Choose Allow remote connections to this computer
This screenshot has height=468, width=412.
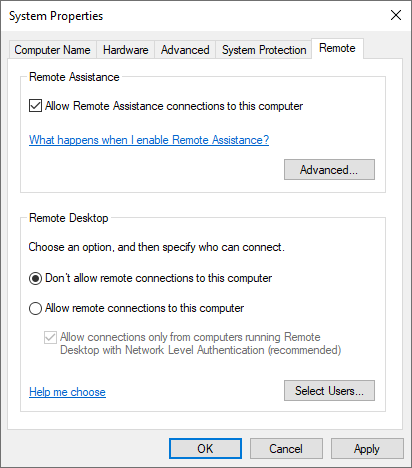(x=35, y=308)
